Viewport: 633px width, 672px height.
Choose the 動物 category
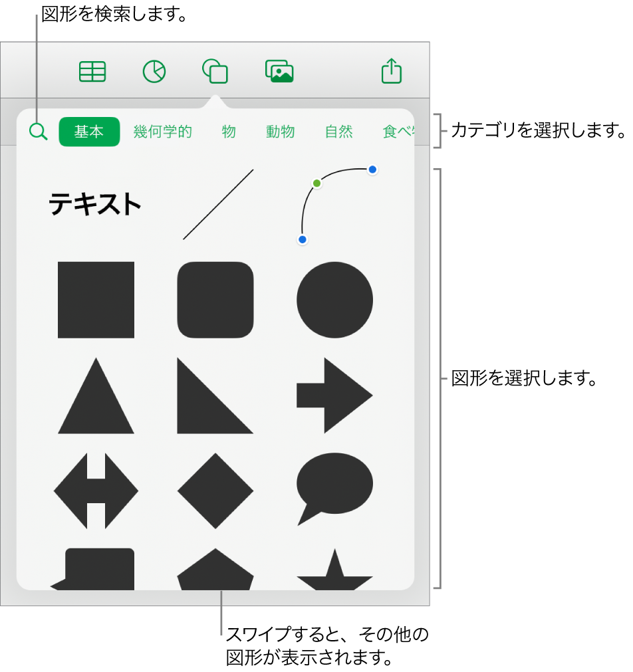[280, 132]
